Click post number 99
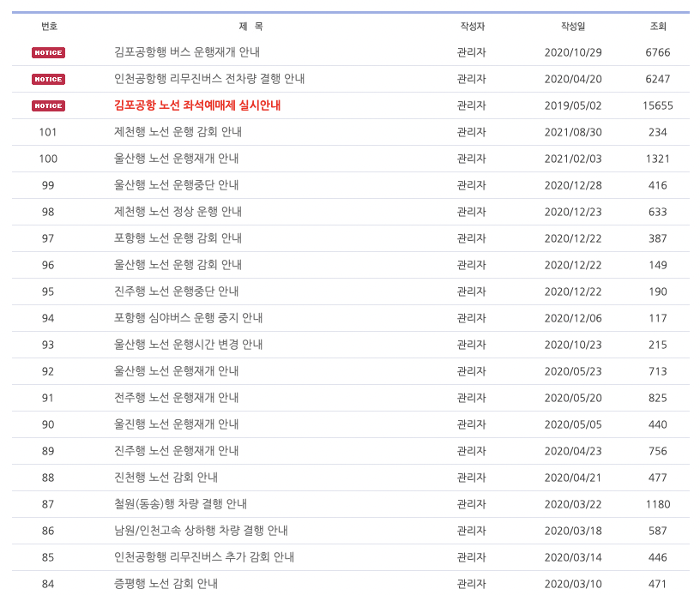Screen dimensions: 700x595 48,185
